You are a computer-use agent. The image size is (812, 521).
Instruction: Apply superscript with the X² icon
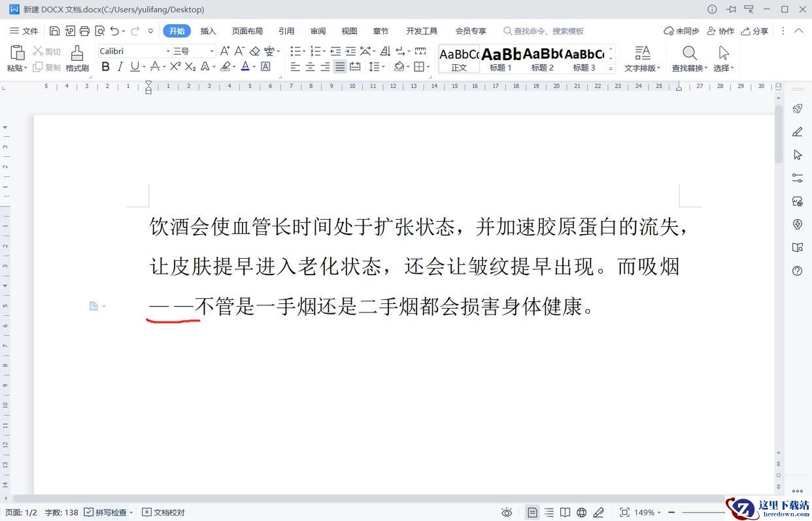coord(175,67)
